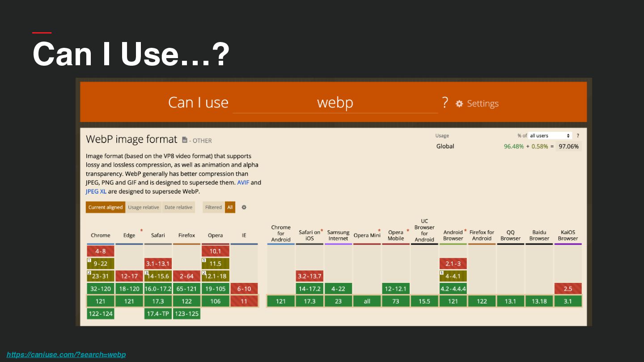Switch to Date relative view
Viewport: 644px width, 362px height.
[x=178, y=207]
